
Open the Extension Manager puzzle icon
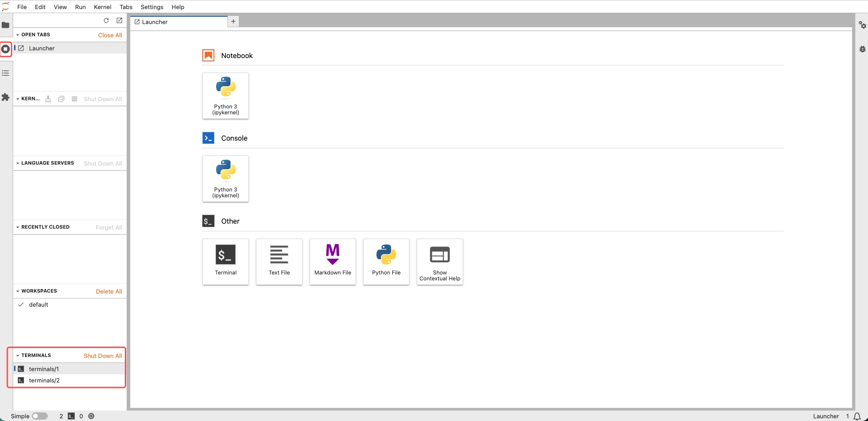click(x=5, y=97)
